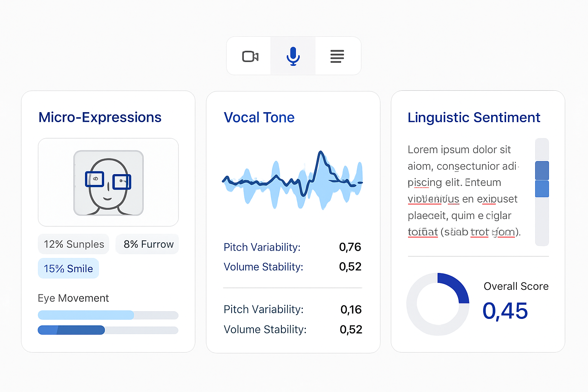Click the sentiment text scrollbar thumb

(542, 179)
